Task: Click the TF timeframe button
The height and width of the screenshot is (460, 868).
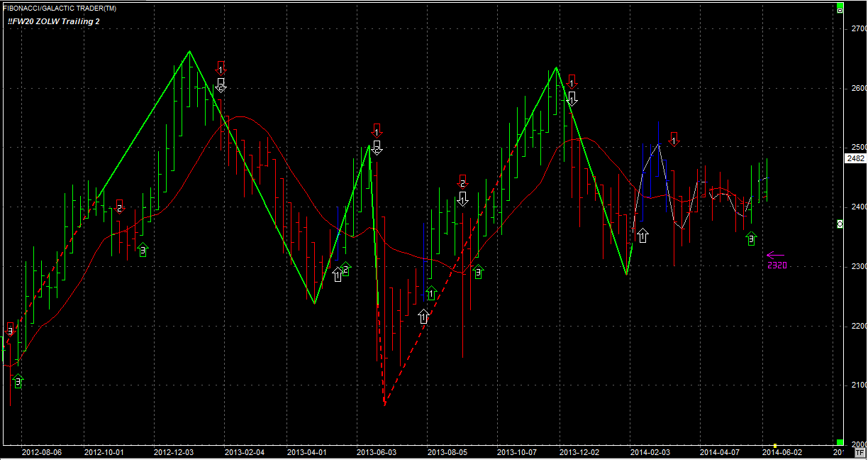Action: coord(859,451)
